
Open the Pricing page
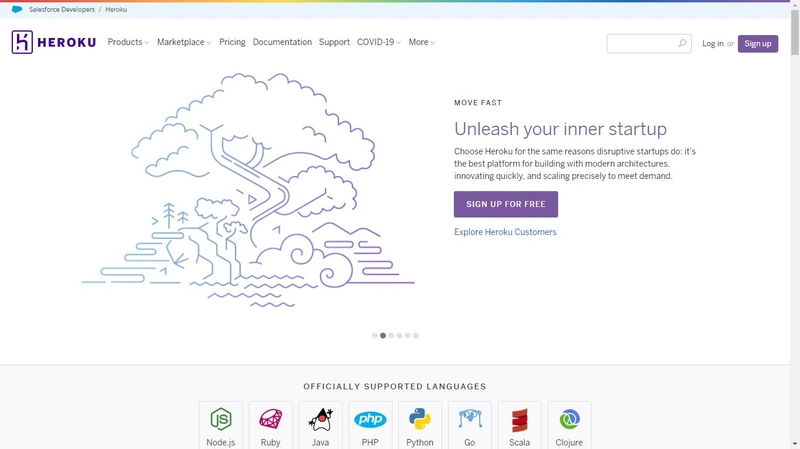coord(232,42)
